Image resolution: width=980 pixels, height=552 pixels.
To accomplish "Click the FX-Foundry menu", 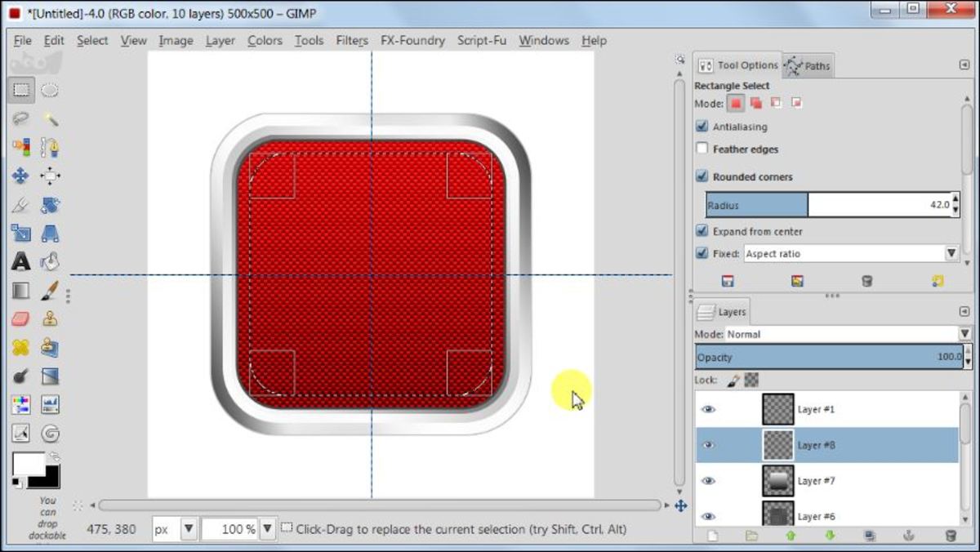I will point(412,40).
